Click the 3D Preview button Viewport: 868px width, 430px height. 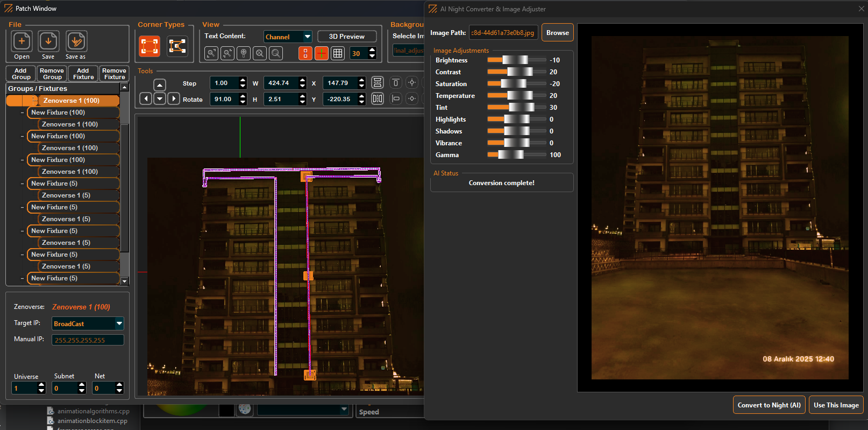[346, 37]
